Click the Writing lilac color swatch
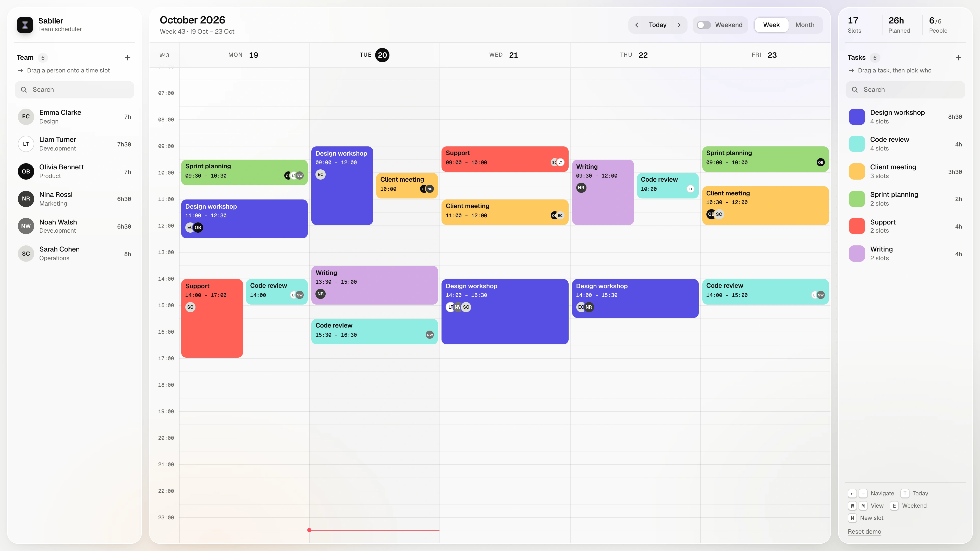The image size is (980, 551). [857, 254]
